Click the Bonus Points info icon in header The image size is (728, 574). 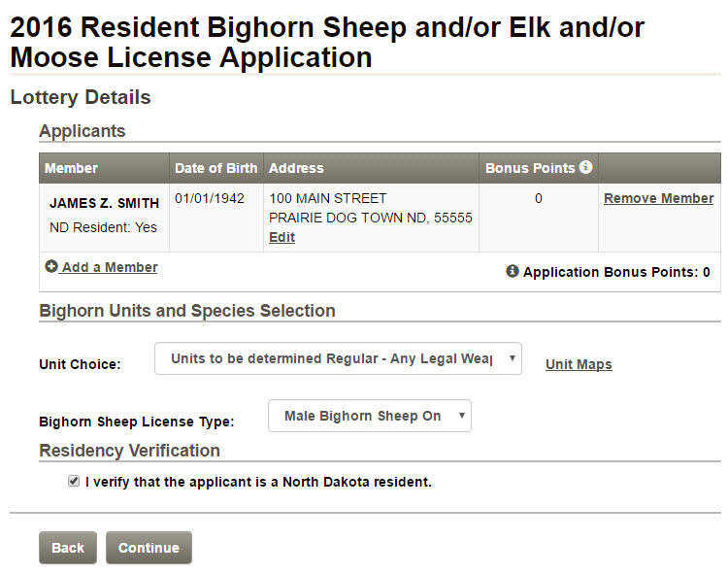click(x=586, y=167)
